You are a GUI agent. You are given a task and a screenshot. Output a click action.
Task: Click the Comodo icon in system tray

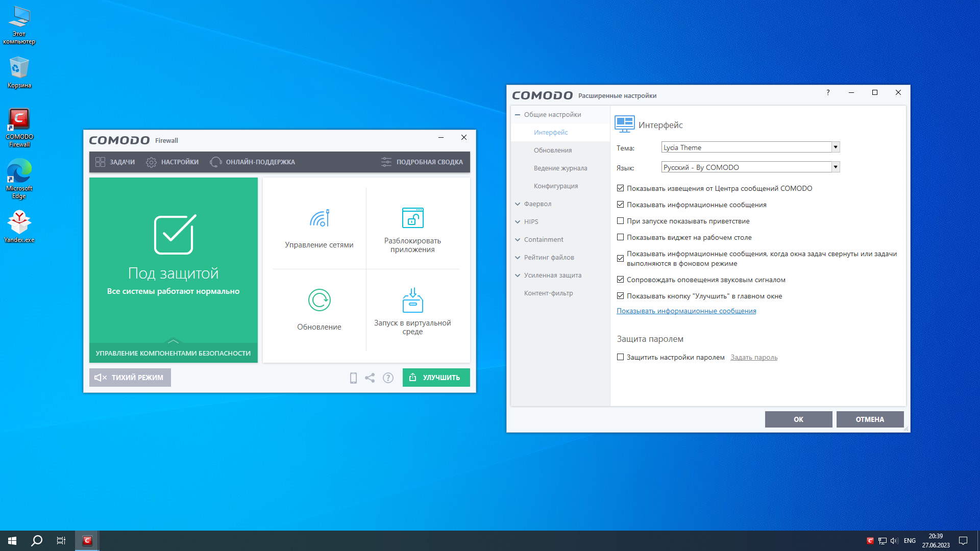coord(870,541)
